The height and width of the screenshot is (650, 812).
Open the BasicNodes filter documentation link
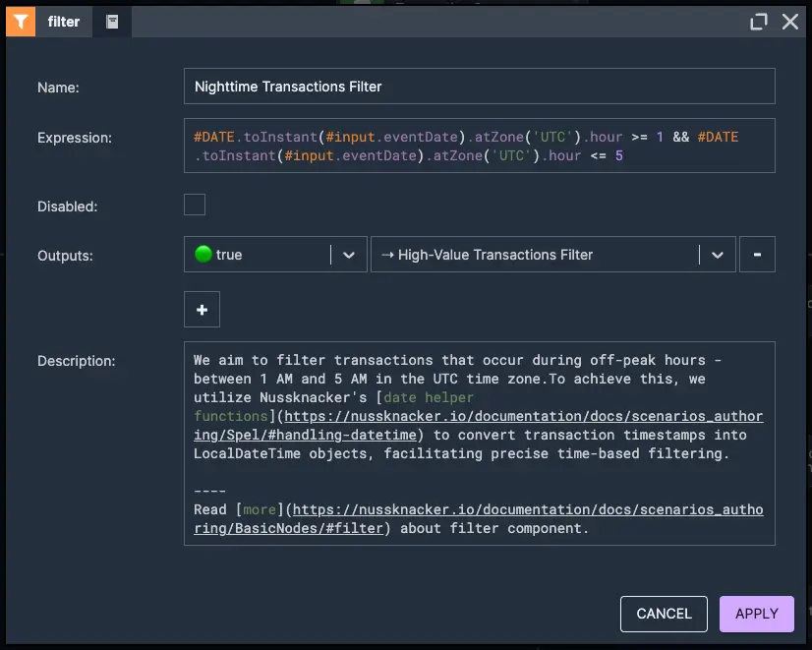click(x=478, y=519)
